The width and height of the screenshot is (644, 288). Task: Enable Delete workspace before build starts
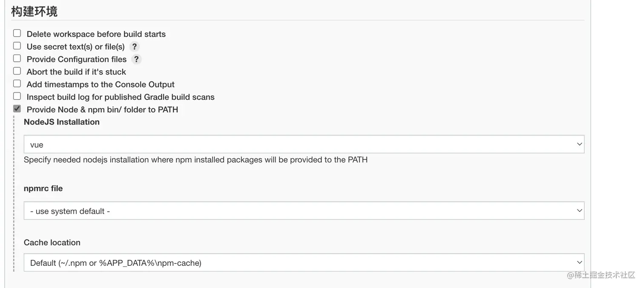point(17,33)
